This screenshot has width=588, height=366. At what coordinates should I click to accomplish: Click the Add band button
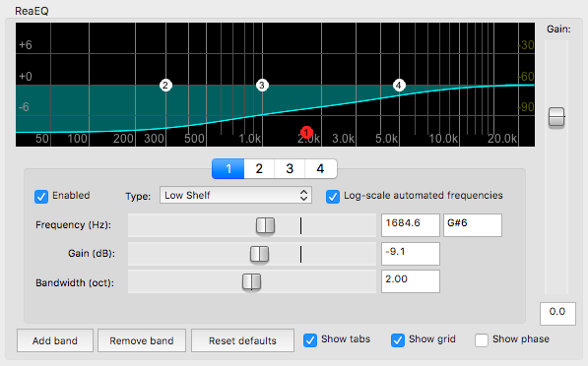[x=55, y=340]
